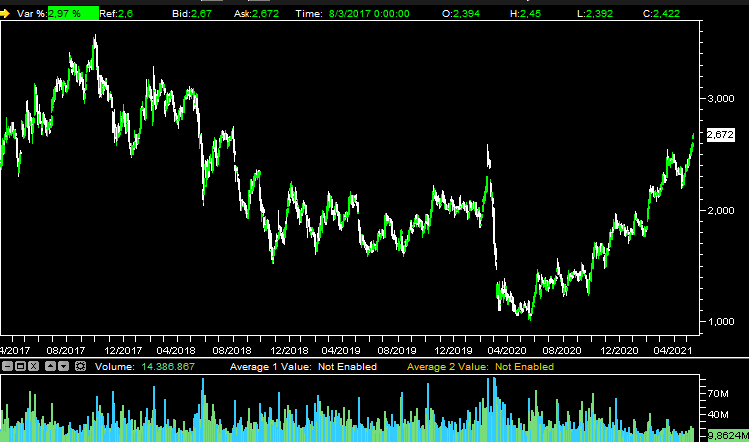Click the 08/2020 date axis label
The image size is (749, 442).
[562, 350]
